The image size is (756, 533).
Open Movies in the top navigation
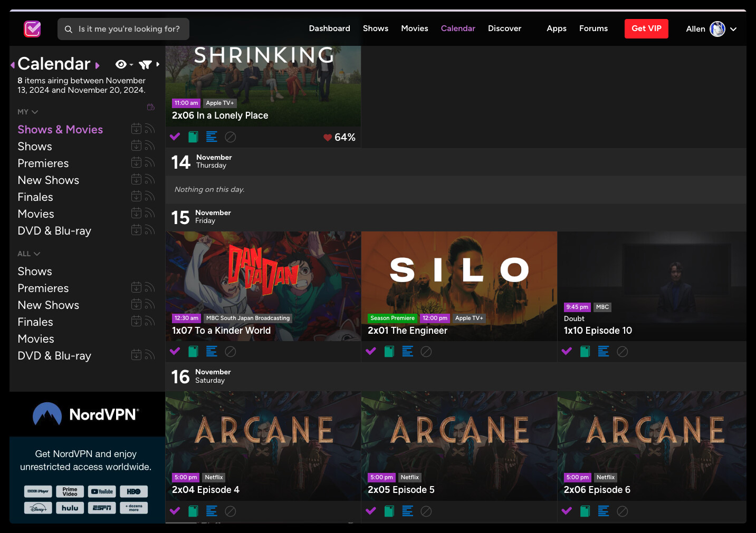(x=415, y=28)
